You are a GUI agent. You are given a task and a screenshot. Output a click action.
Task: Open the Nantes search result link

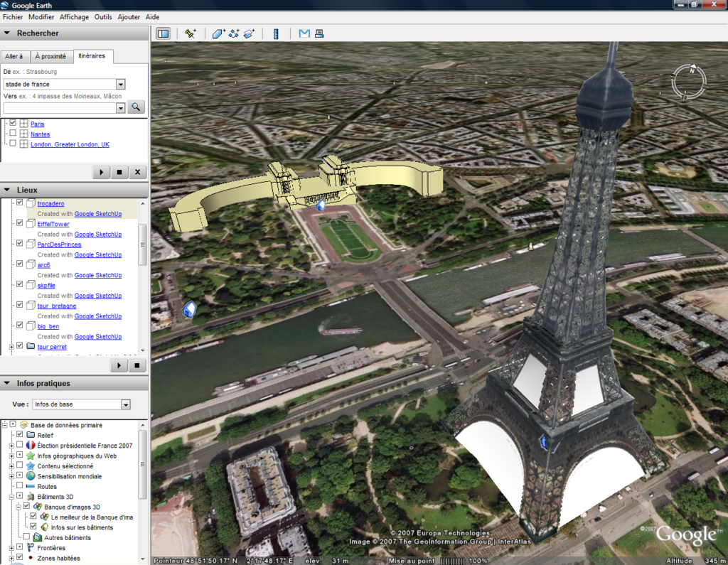(x=41, y=134)
